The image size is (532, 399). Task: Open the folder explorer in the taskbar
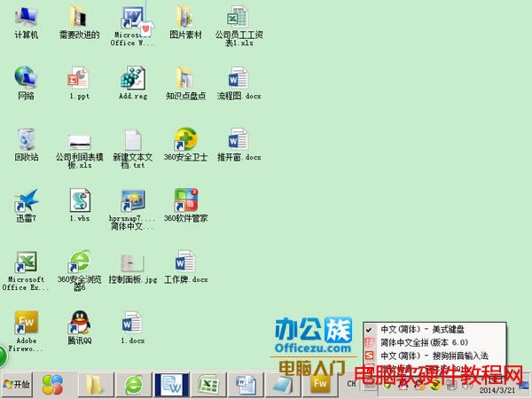pos(96,385)
